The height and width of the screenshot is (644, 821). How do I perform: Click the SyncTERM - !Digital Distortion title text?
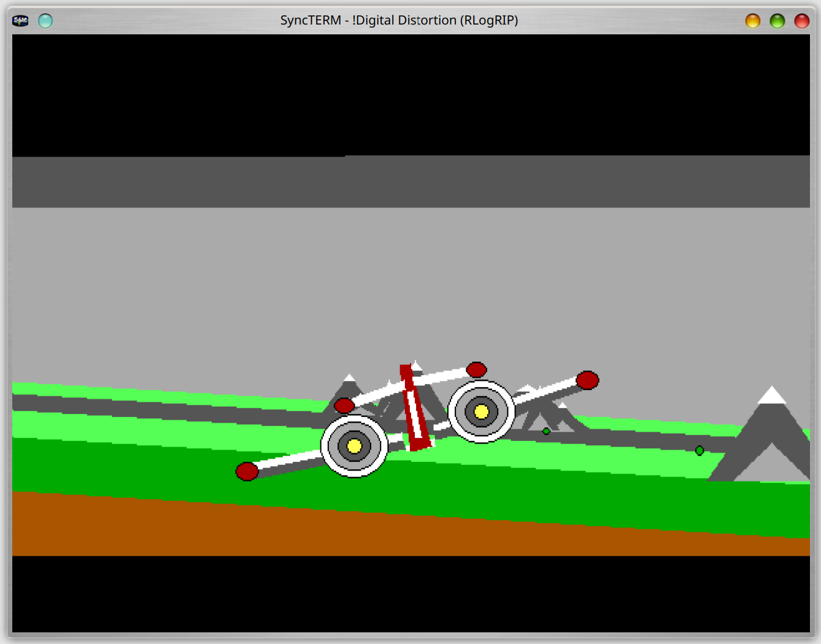coord(399,20)
